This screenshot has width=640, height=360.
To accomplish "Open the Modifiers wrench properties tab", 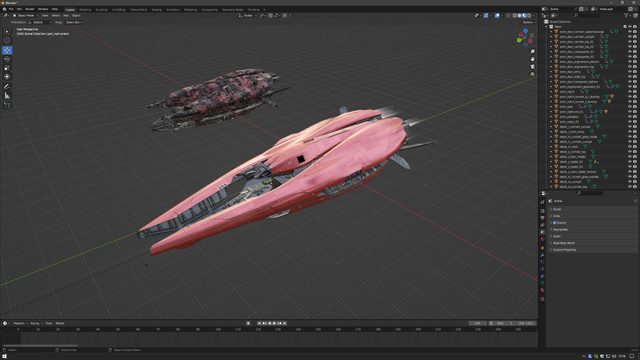I will click(x=542, y=255).
